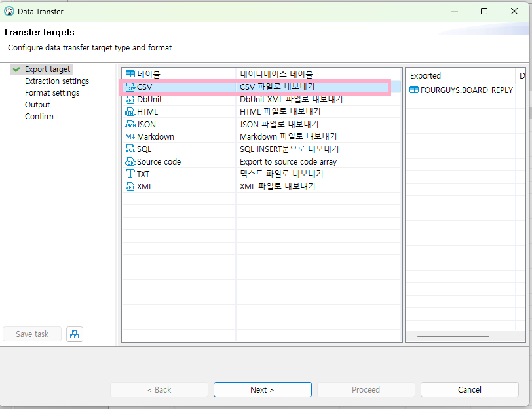Click description 'CSV 파일로 내보내기'

pos(277,87)
